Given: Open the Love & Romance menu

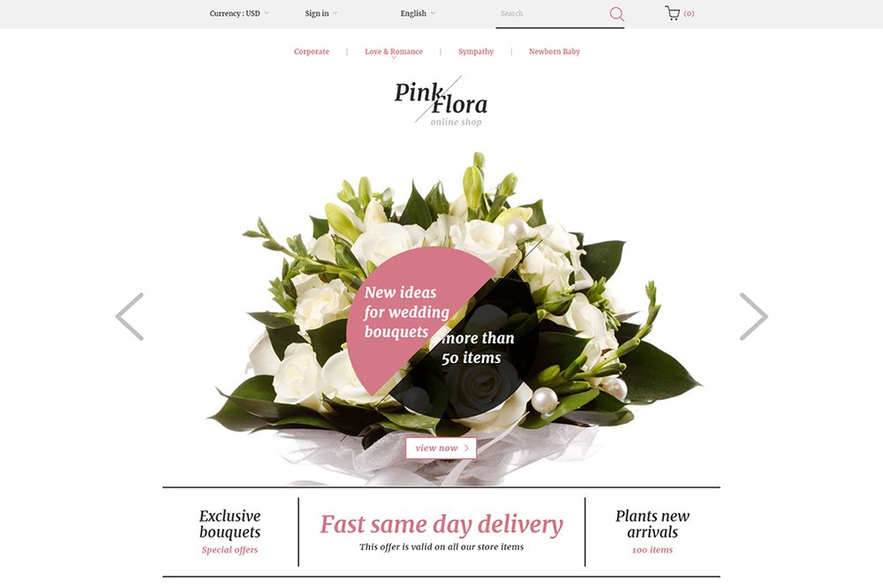Looking at the screenshot, I should pyautogui.click(x=394, y=51).
